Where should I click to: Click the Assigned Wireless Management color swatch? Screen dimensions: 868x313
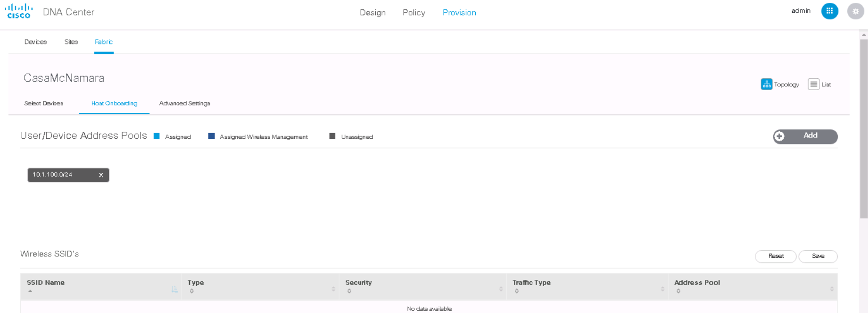pyautogui.click(x=211, y=136)
